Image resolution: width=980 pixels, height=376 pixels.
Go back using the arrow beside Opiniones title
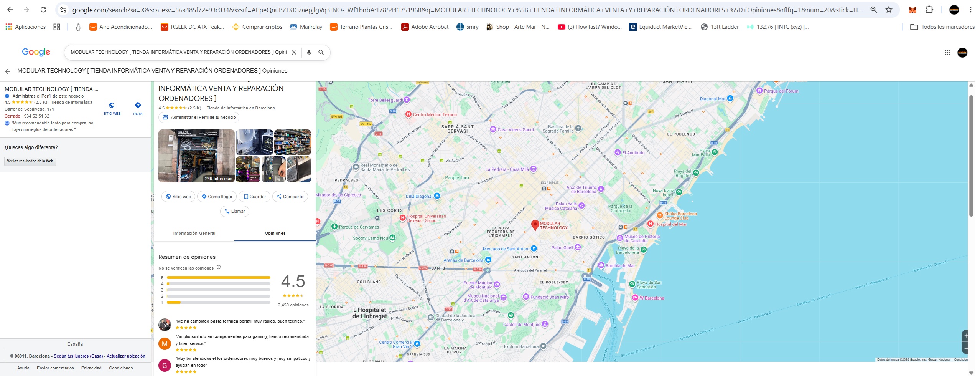8,71
